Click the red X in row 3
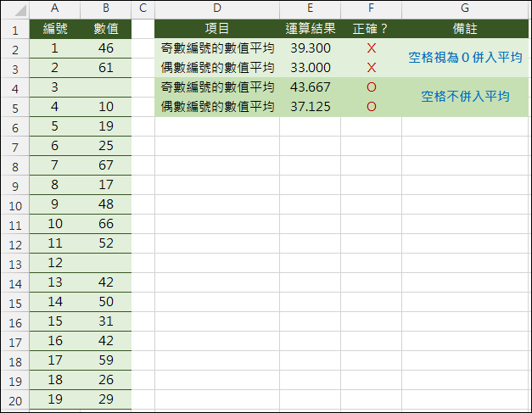This screenshot has width=532, height=413. [x=371, y=68]
